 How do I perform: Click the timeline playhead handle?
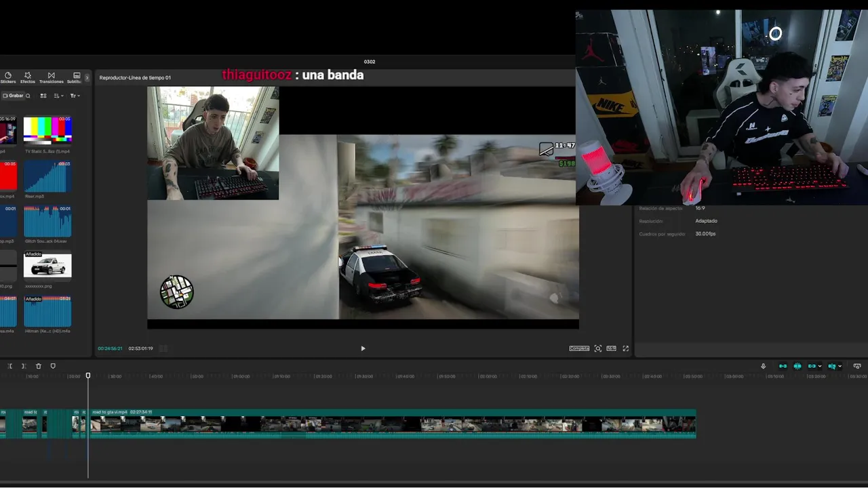pos(88,375)
